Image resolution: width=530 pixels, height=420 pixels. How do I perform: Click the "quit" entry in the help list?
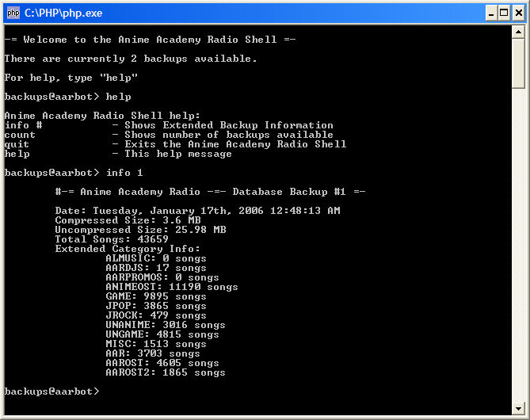pyautogui.click(x=17, y=144)
